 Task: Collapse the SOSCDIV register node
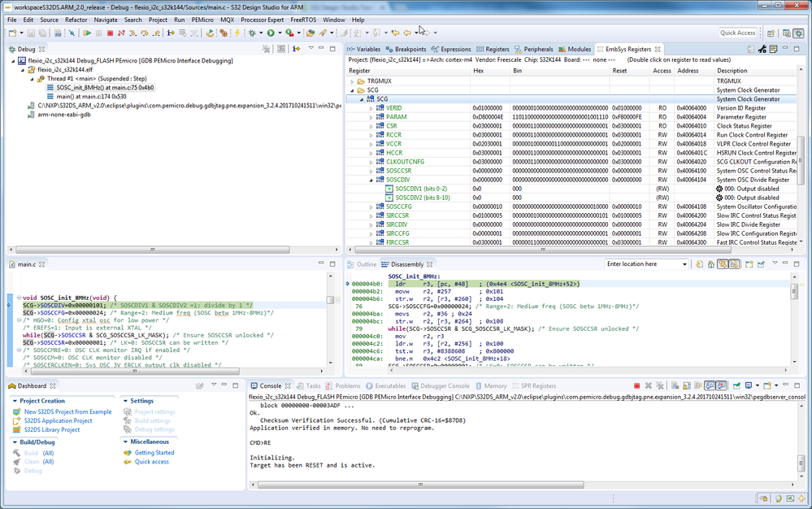coord(371,180)
